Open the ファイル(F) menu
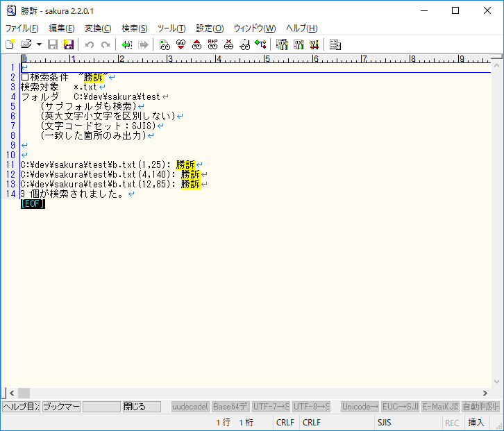The width and height of the screenshot is (504, 431). point(22,28)
